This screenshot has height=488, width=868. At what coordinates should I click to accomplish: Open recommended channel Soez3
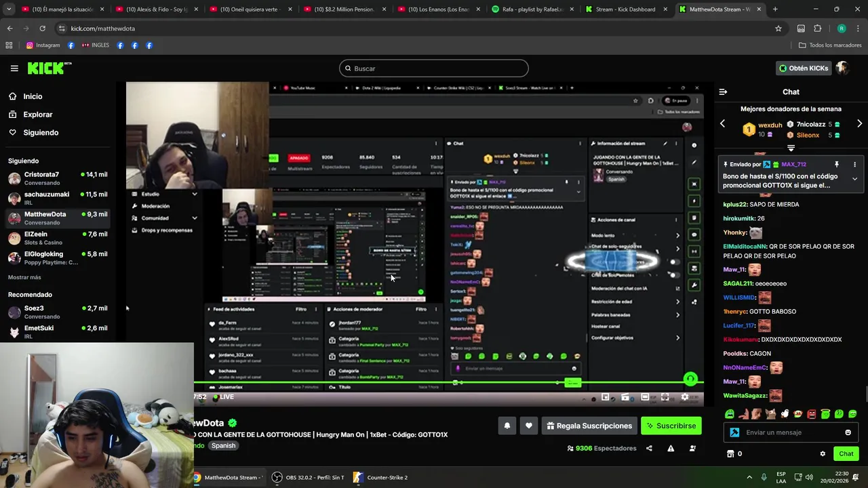click(57, 312)
